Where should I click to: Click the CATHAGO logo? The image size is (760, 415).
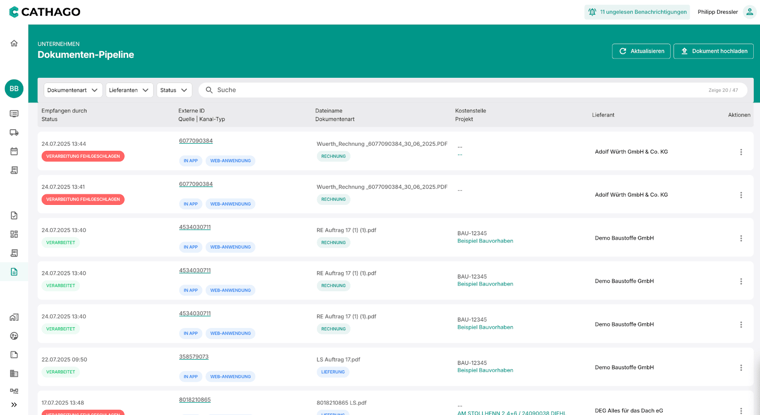click(x=45, y=12)
